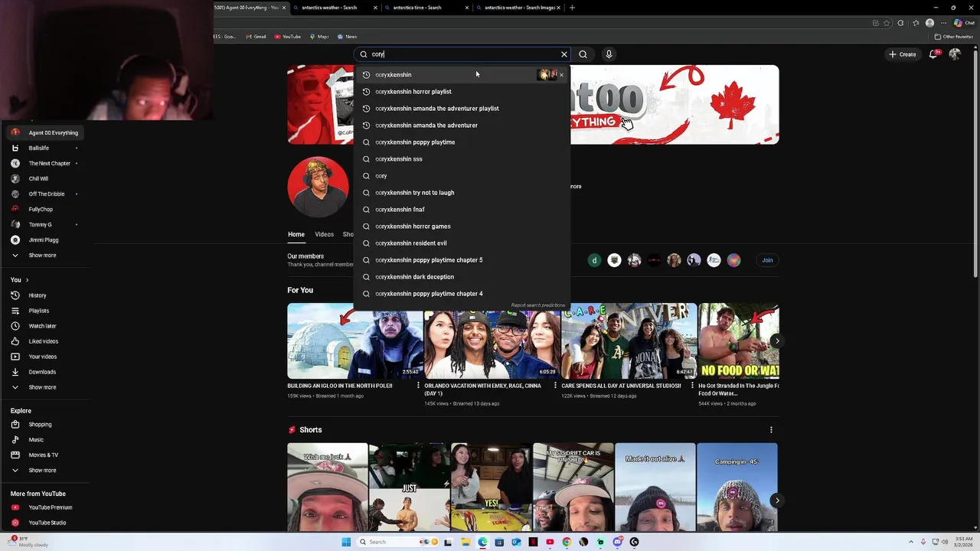Clear the YouTube search box text
Image resolution: width=980 pixels, height=551 pixels.
[564, 54]
